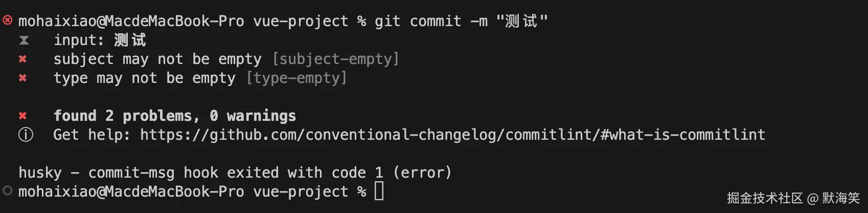Click the git commit command text
The width and height of the screenshot is (868, 213).
[431, 22]
